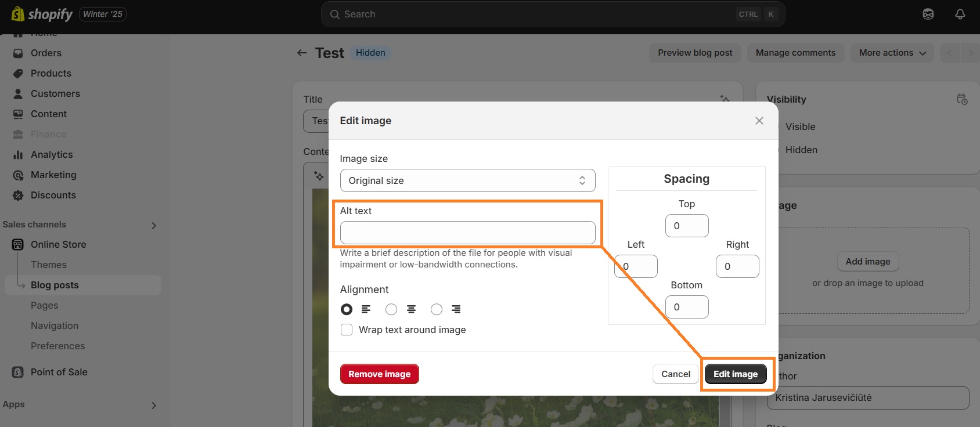980x427 pixels.
Task: Click the Top spacing field
Action: tap(687, 226)
